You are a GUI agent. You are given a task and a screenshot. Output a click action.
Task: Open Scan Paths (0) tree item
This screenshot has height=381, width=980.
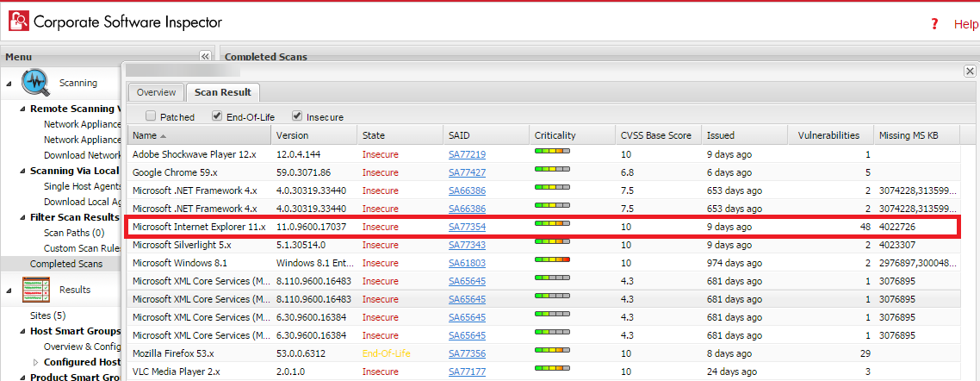click(74, 233)
